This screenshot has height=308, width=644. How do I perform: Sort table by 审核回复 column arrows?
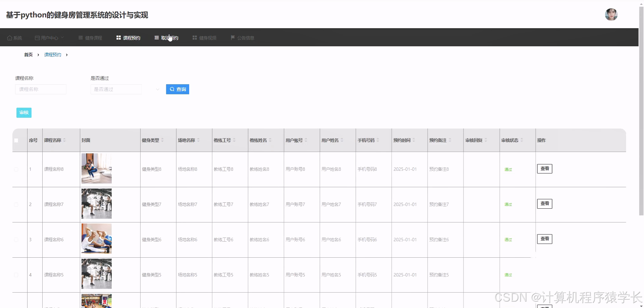[x=486, y=140]
